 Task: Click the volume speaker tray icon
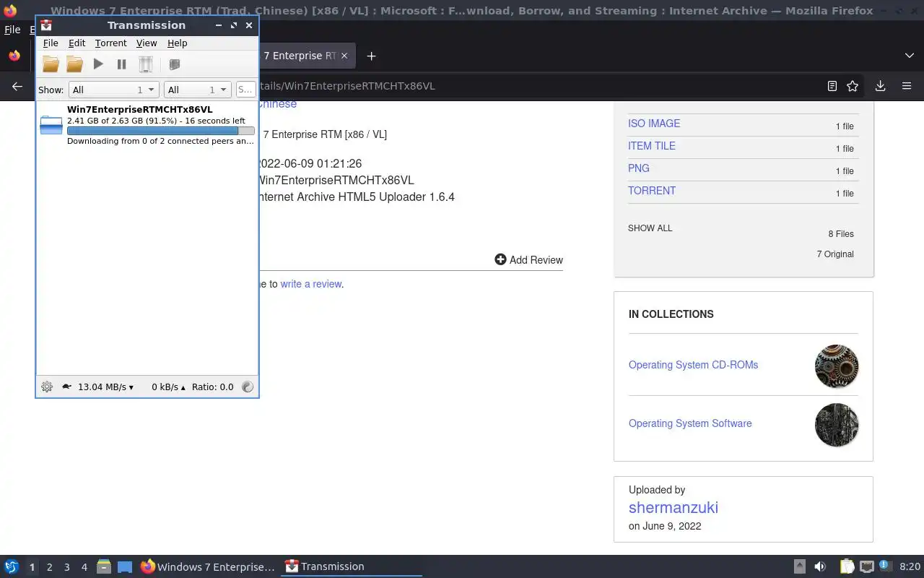(x=820, y=566)
